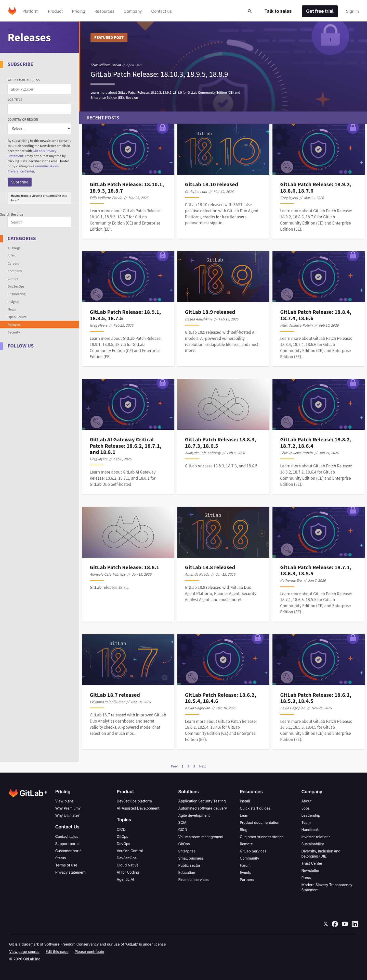
Task: Open Patch Release 18.9.2, 18.8.6, 18.7.6 post
Action: click(316, 188)
